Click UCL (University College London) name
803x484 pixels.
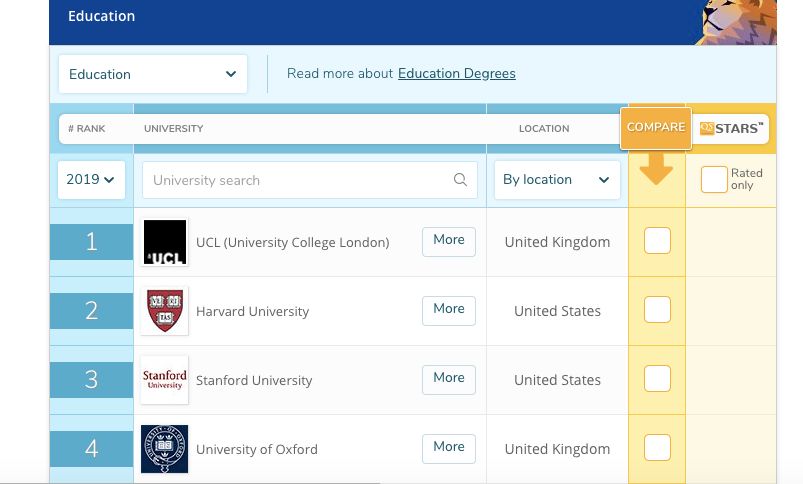(292, 242)
